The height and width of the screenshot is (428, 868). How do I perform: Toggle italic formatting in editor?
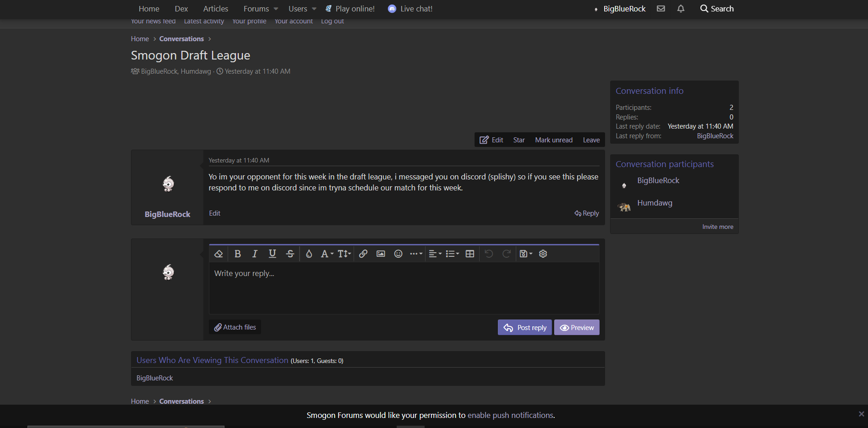[255, 254]
